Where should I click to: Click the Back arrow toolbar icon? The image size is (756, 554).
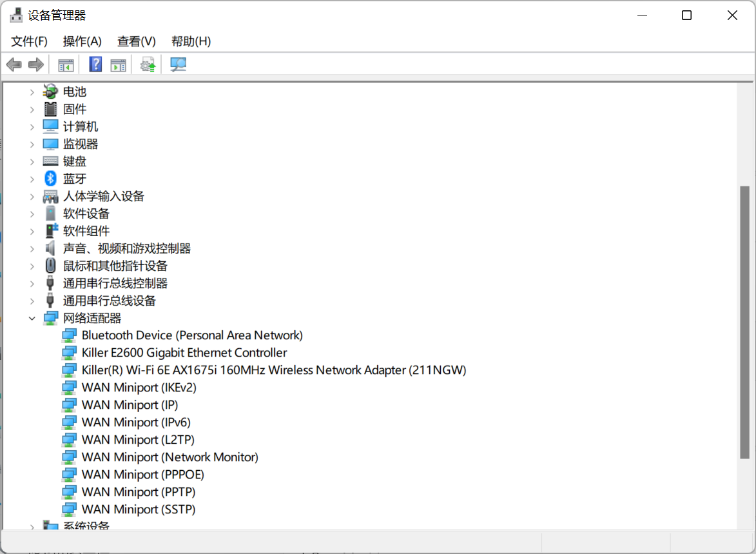pos(14,64)
